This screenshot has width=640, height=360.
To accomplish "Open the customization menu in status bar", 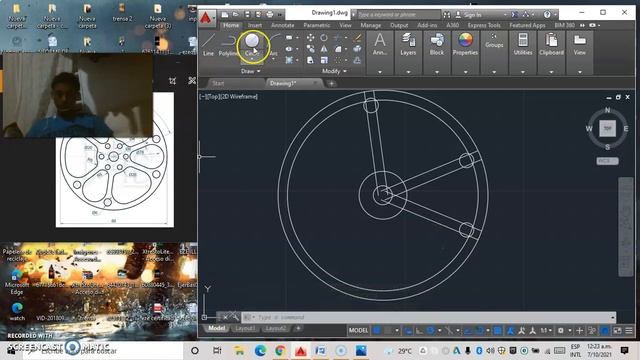I will [629, 330].
